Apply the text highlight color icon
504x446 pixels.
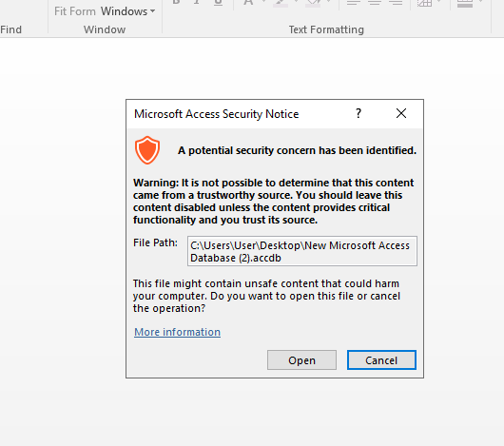pos(281,3)
